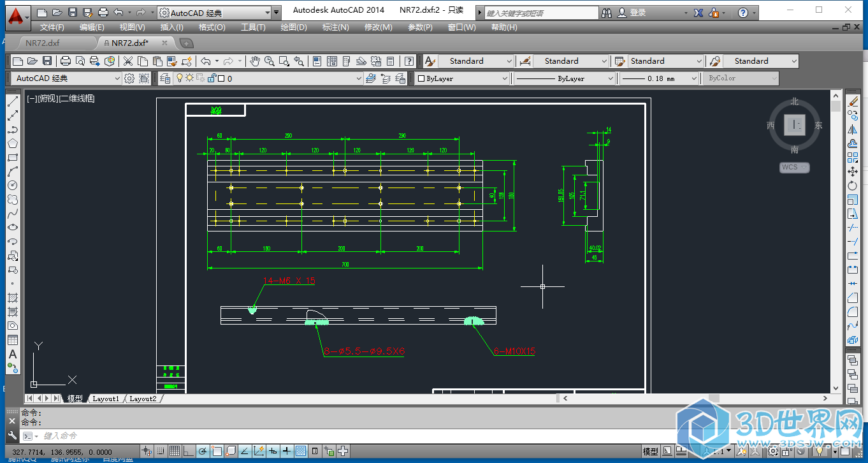
Task: Click the 模型 button in status bar
Action: 651,452
